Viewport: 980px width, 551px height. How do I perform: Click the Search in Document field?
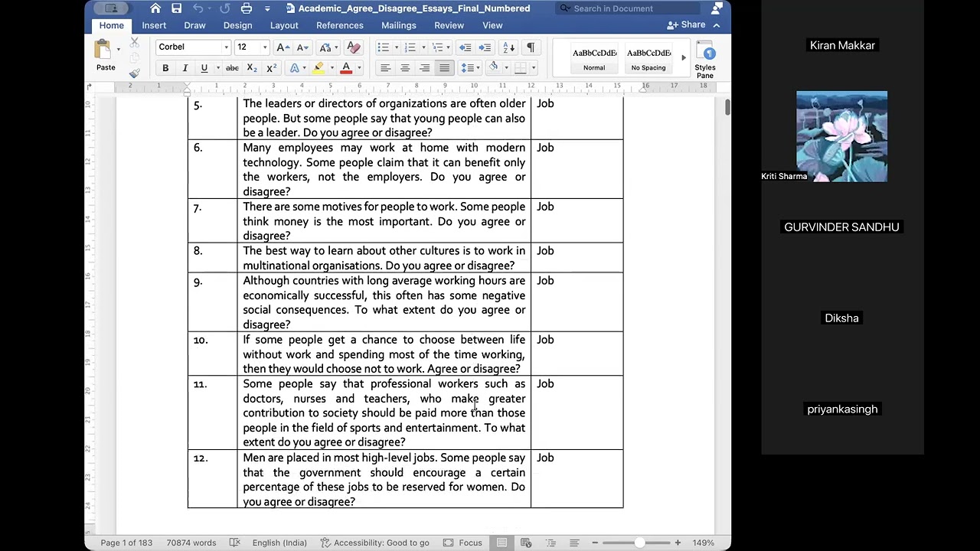pos(628,8)
